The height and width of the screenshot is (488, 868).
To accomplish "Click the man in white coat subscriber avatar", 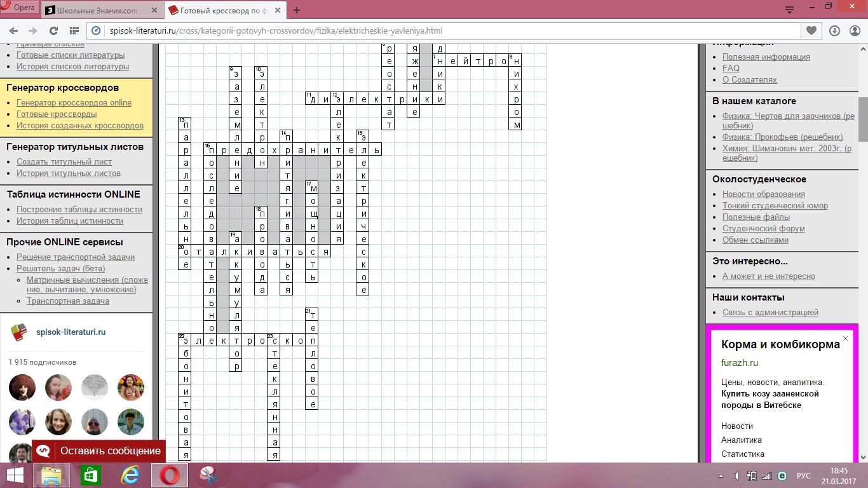I will tap(131, 422).
